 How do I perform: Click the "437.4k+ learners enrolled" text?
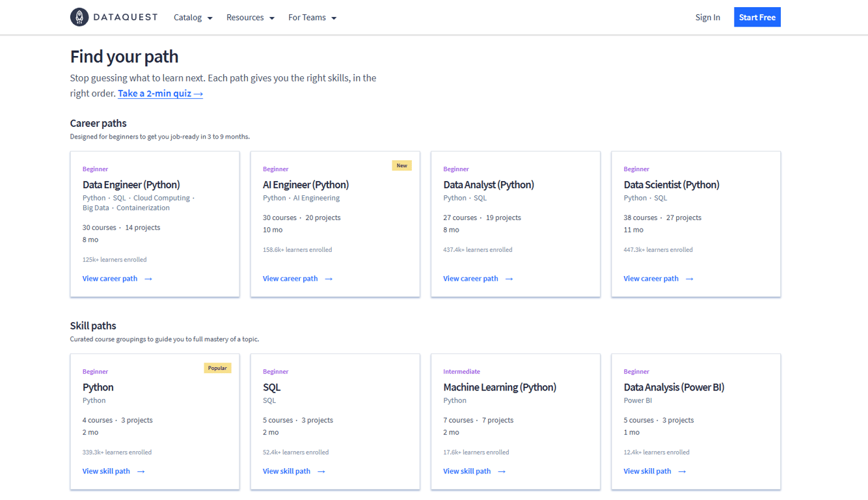(478, 249)
